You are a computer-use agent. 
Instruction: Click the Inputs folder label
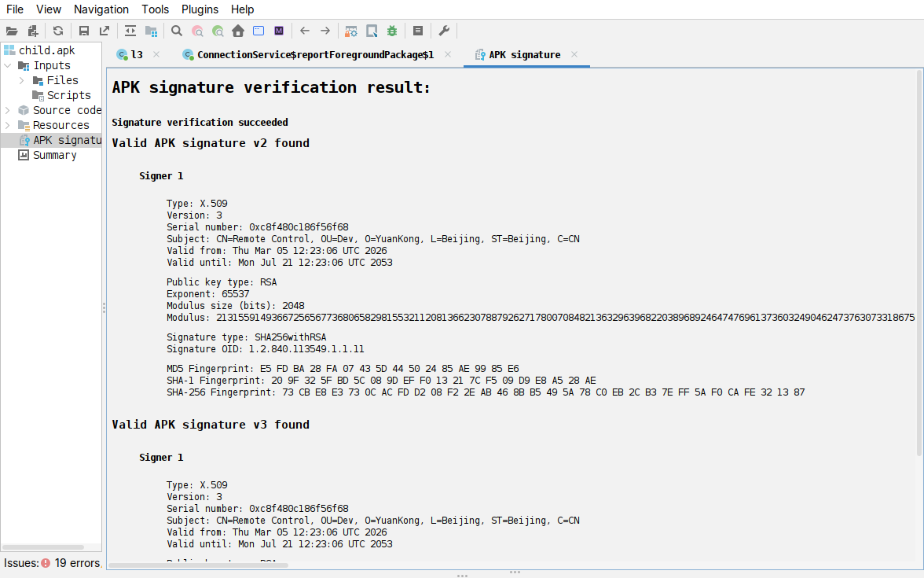(x=52, y=65)
